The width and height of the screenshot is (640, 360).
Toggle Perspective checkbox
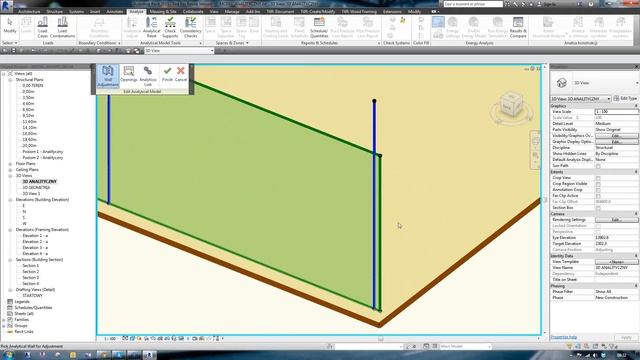point(598,232)
